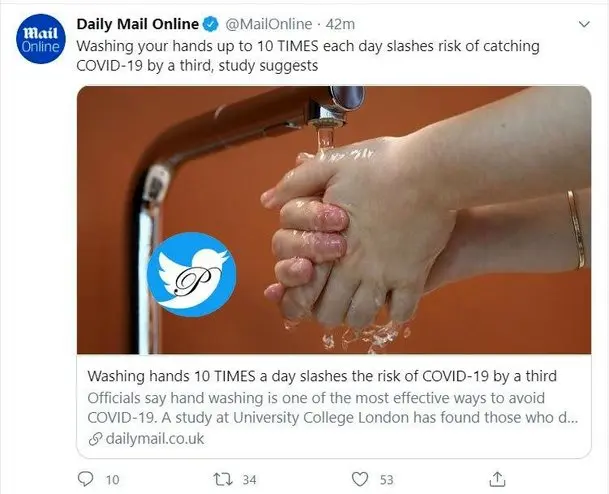Click the retweet arrows icon
Screen dimensions: 609x494
click(224, 479)
